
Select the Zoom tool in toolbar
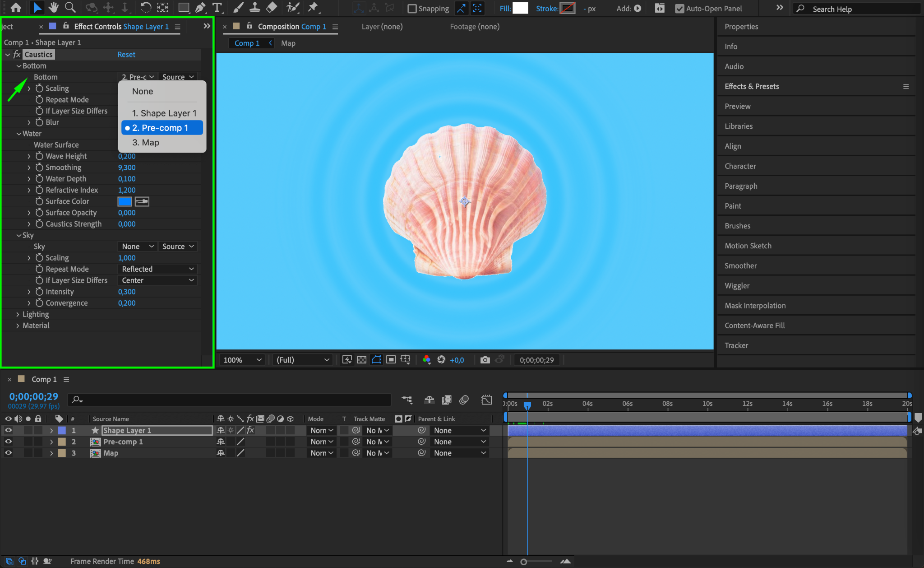pos(70,7)
